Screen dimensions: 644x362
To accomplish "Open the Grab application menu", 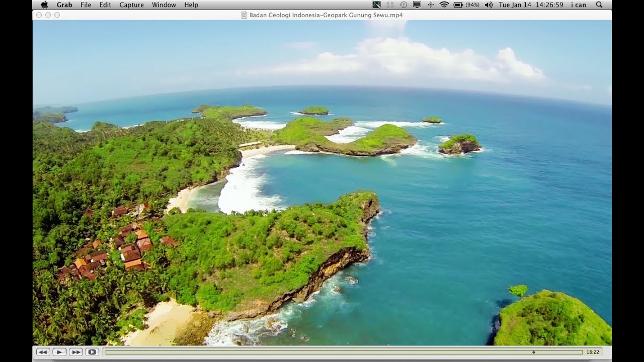I will [64, 5].
